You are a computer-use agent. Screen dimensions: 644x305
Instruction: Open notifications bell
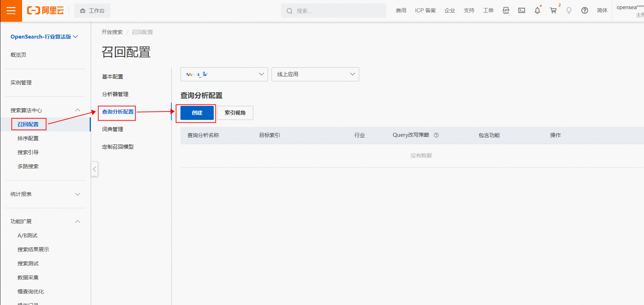537,11
